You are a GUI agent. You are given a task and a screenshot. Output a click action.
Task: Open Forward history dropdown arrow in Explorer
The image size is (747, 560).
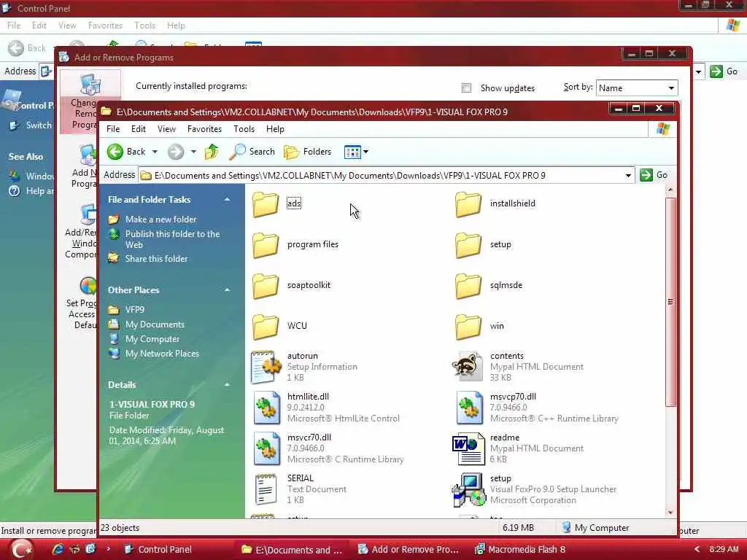[x=193, y=152]
